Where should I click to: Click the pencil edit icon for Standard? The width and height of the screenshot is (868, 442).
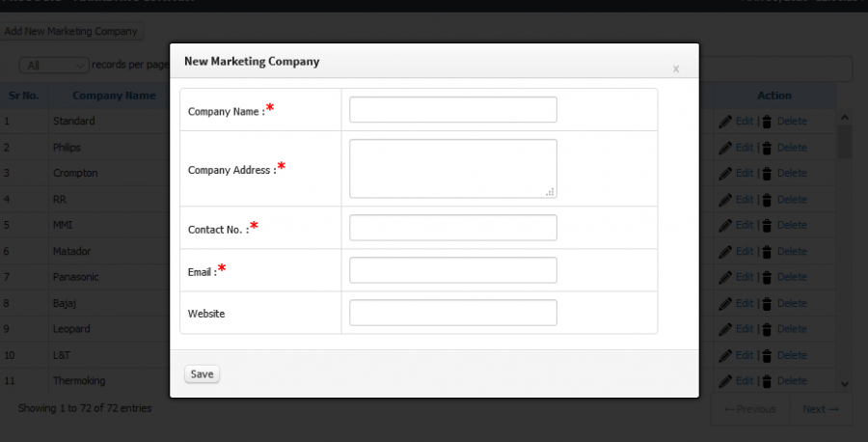click(725, 122)
